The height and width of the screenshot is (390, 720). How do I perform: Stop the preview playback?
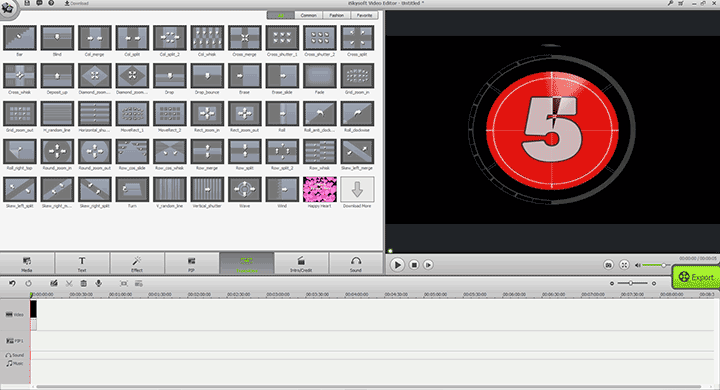tap(414, 265)
